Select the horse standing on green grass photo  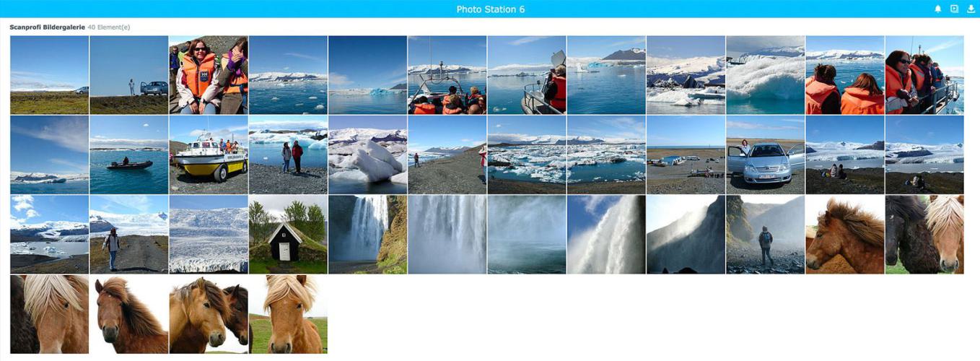tap(288, 314)
